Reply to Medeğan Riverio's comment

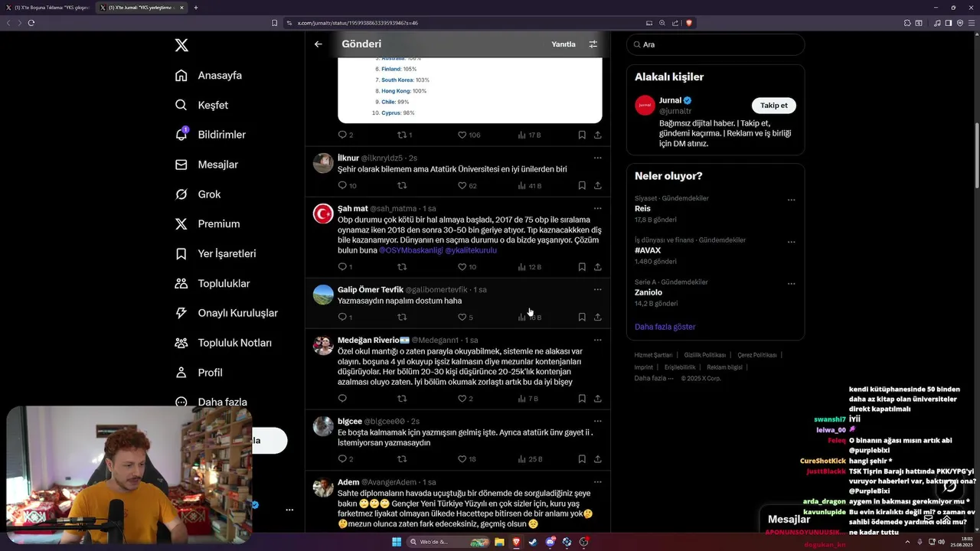(342, 399)
